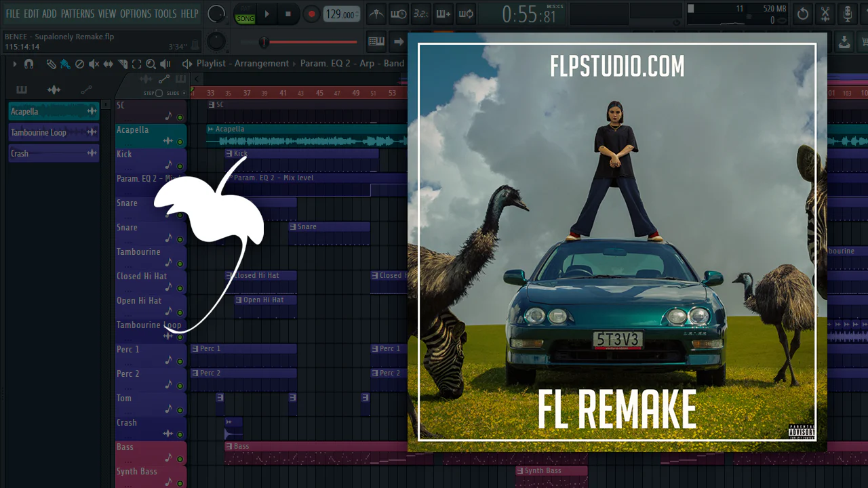Screen dimensions: 868x488
Task: Open the OPTIONS menu
Action: tap(136, 14)
